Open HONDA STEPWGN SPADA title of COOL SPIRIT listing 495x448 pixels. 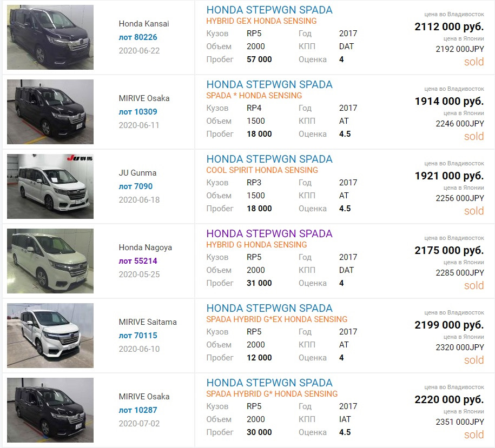coord(269,159)
